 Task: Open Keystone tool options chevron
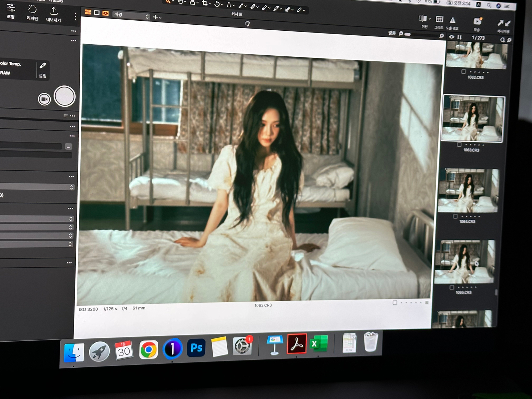(234, 5)
